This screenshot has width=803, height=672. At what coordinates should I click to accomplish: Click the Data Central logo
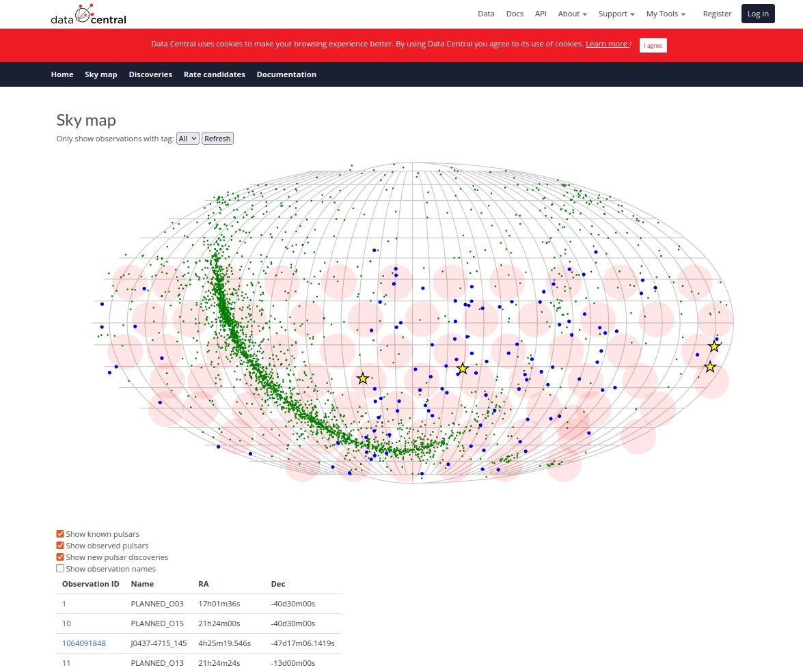[88, 14]
